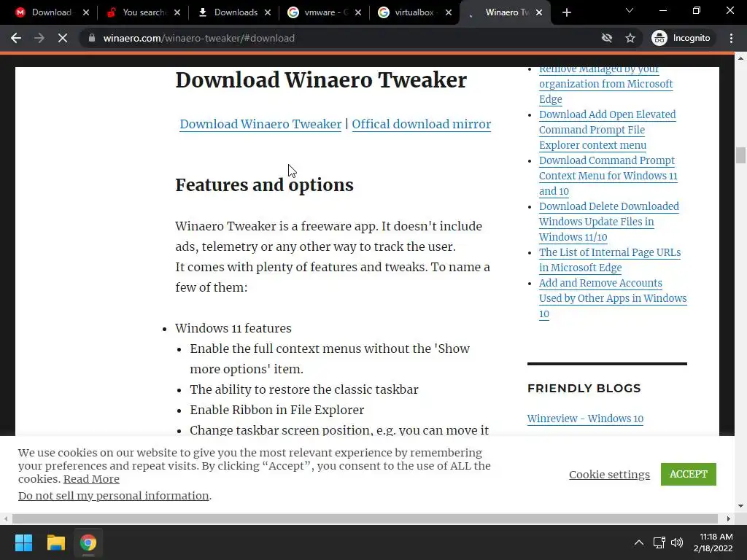Open 'Download Delete Downloaded Windows Update Files' link
Viewport: 747px width, 560px height.
609,222
